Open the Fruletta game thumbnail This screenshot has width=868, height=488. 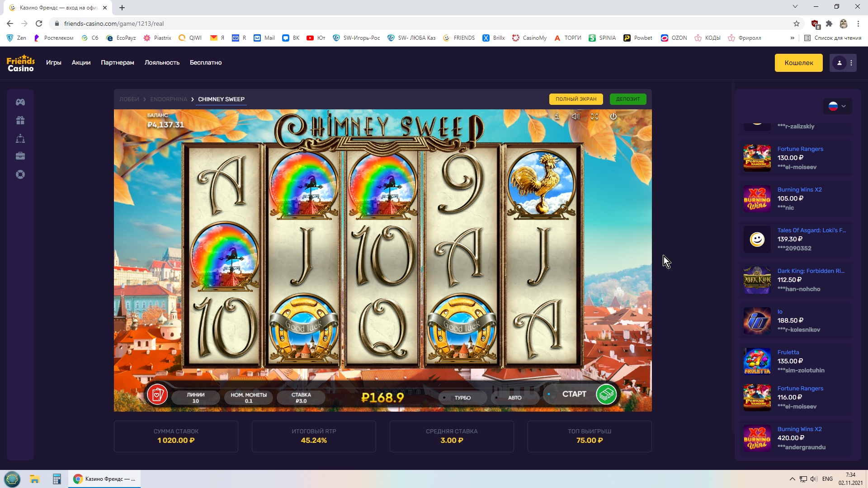pyautogui.click(x=757, y=361)
